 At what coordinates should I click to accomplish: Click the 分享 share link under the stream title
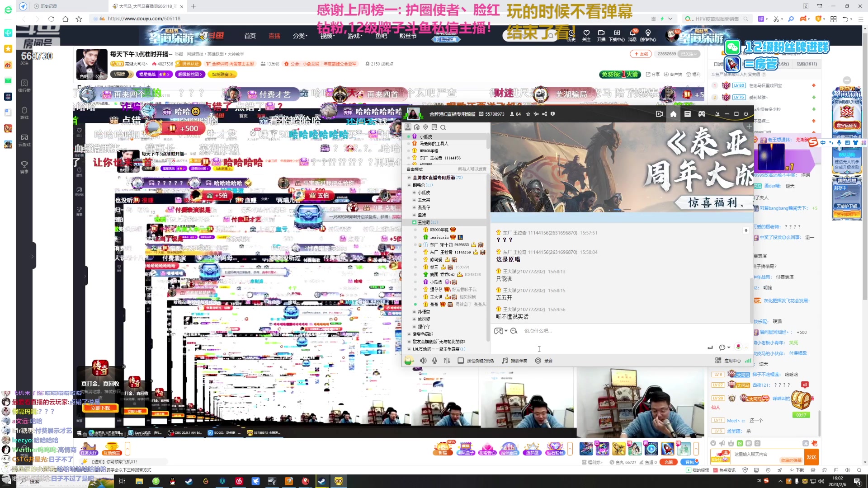tap(653, 75)
